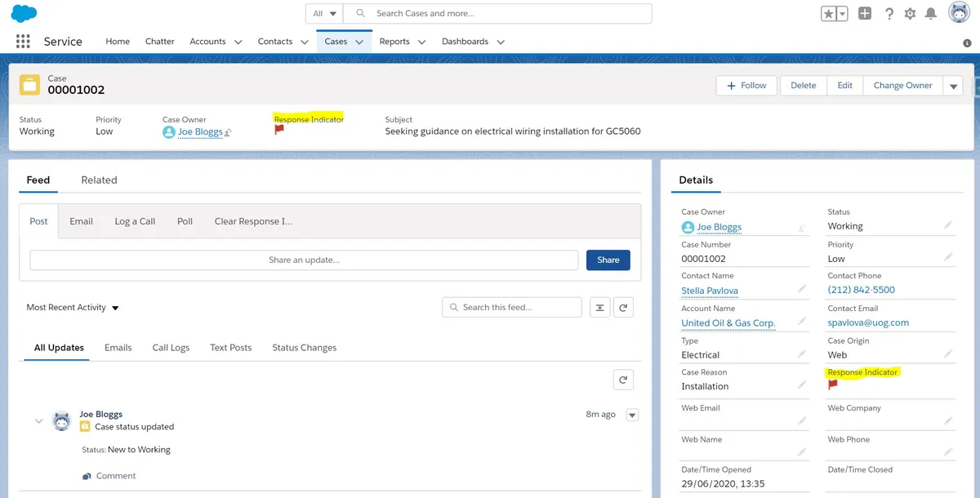The height and width of the screenshot is (498, 980).
Task: Click refresh icon below the feed tabs
Action: (623, 380)
